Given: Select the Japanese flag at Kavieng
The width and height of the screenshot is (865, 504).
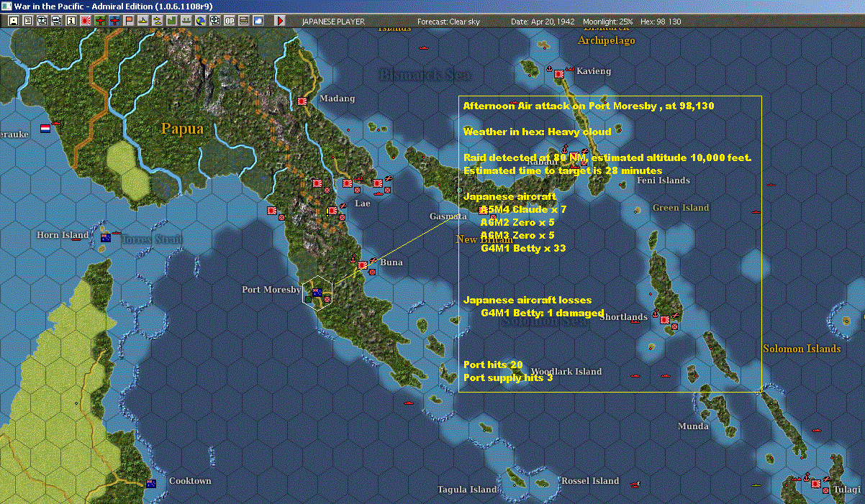Looking at the screenshot, I should [558, 73].
